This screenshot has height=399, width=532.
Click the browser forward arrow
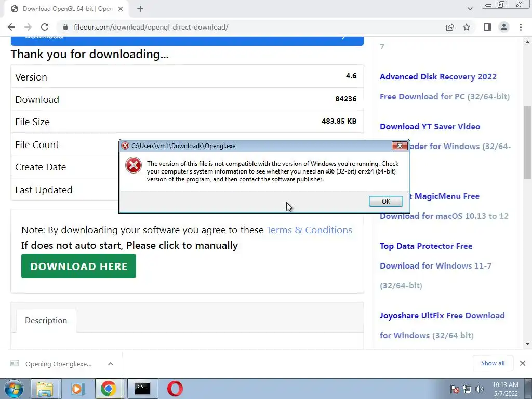pyautogui.click(x=28, y=27)
